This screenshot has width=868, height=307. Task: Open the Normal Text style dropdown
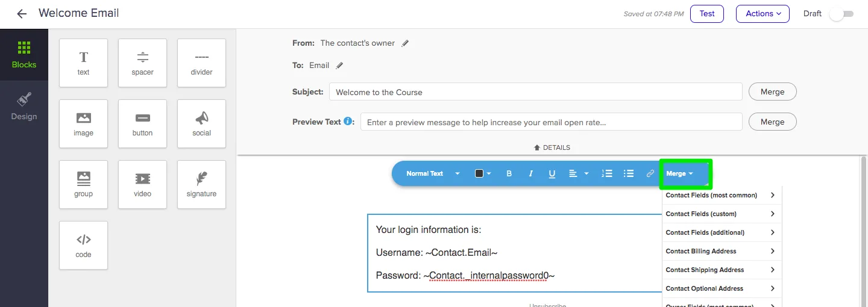click(433, 173)
